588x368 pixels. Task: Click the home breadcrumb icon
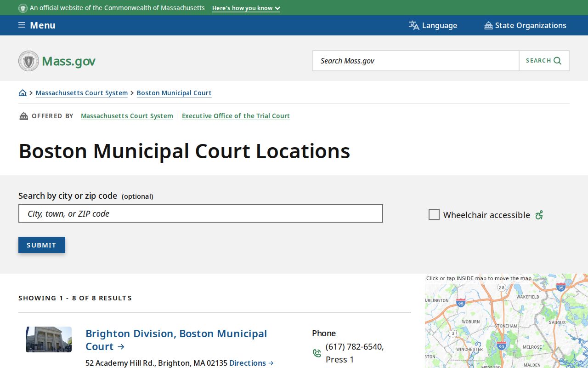[x=23, y=93]
